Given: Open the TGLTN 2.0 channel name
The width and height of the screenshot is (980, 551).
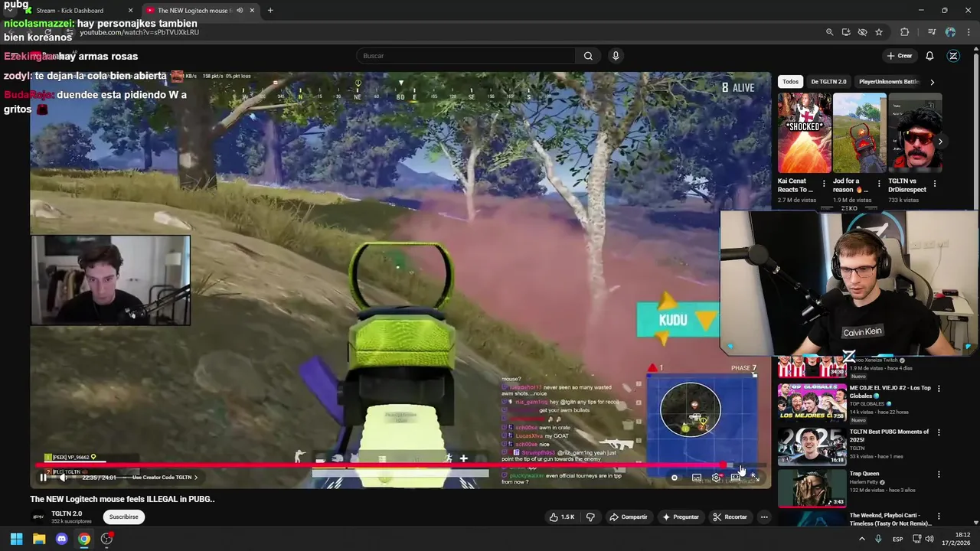Looking at the screenshot, I should click(x=67, y=514).
